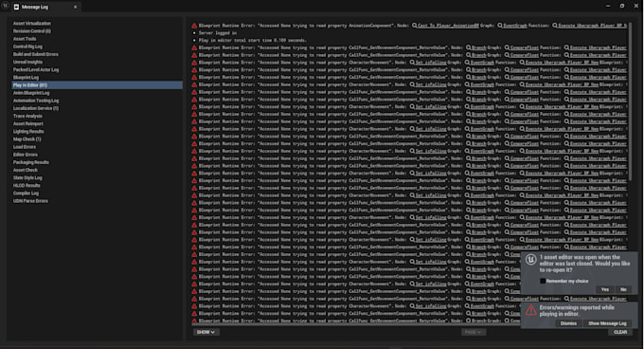Select Trace Analysis category
This screenshot has height=349, width=644.
click(27, 116)
